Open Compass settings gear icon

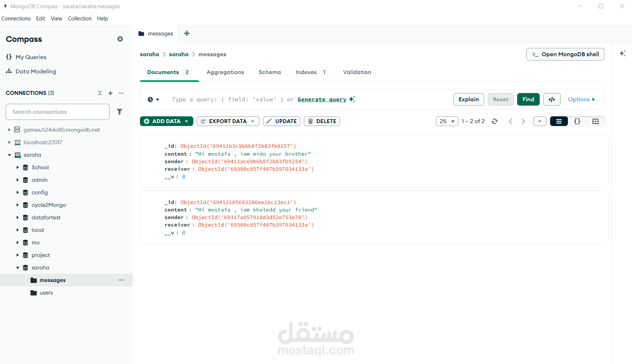point(120,39)
